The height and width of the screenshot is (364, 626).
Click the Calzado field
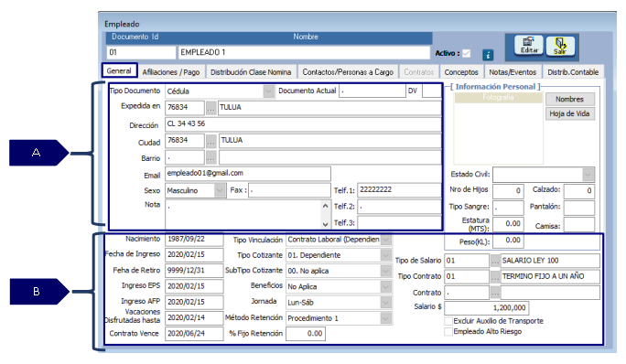pyautogui.click(x=579, y=191)
